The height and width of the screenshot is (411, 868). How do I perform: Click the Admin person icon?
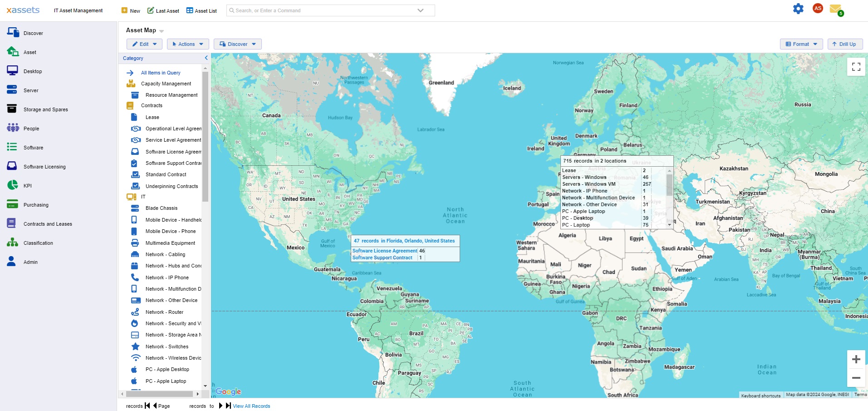pyautogui.click(x=11, y=261)
